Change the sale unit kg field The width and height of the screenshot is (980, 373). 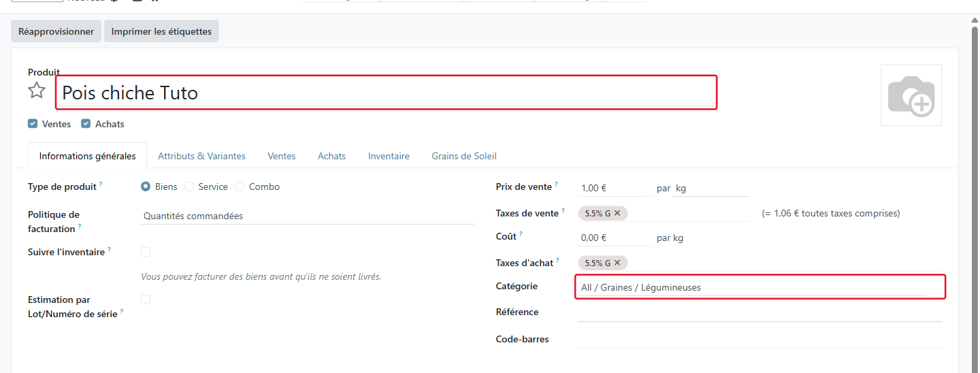tap(711, 188)
